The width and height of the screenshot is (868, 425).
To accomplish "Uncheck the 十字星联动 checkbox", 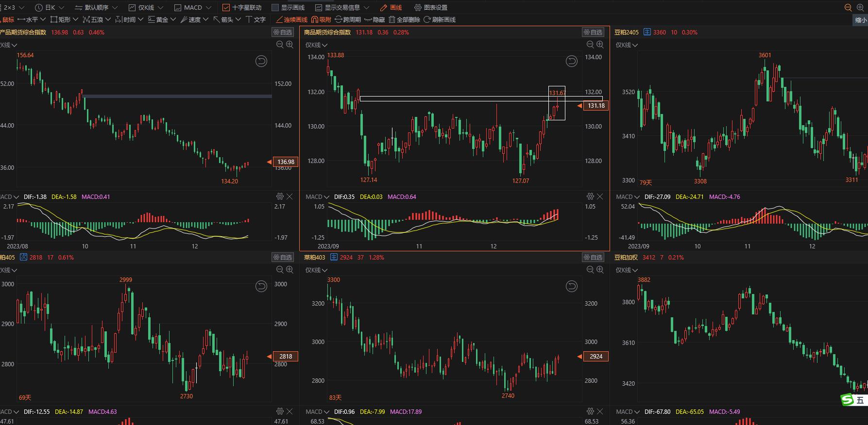I will coord(226,8).
